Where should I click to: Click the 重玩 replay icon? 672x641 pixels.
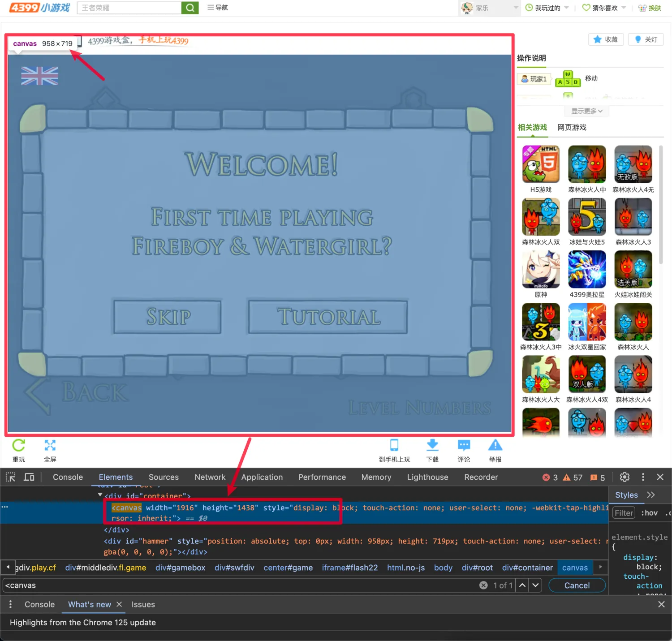point(18,445)
